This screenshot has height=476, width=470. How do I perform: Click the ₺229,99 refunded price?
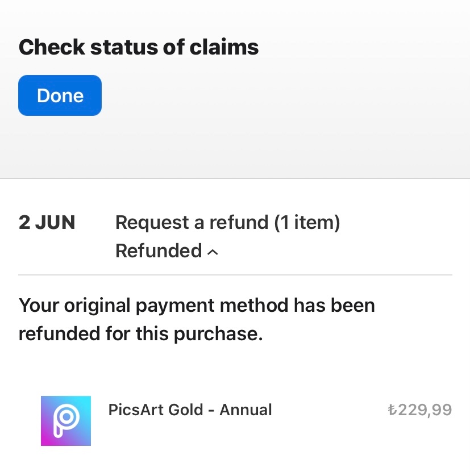(419, 410)
